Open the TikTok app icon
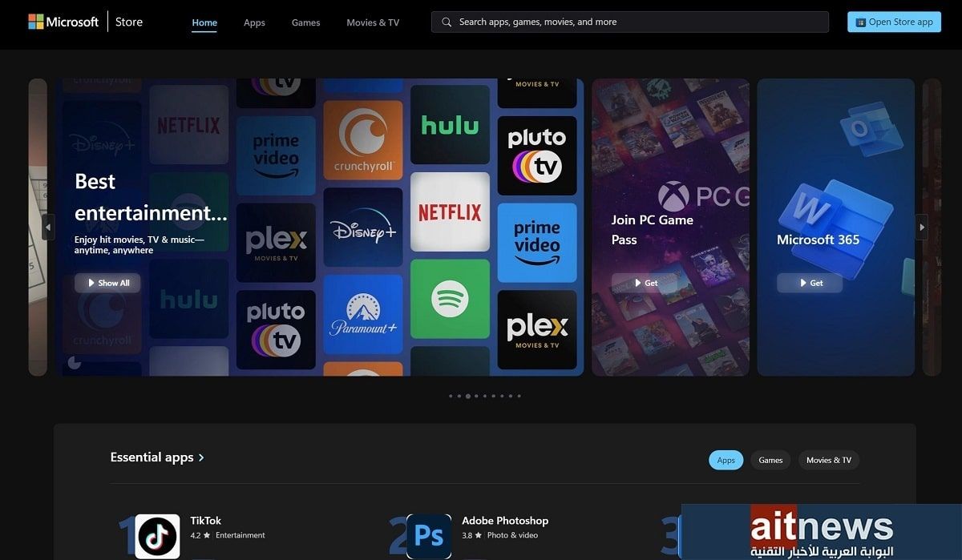Viewport: 962px width, 560px height. (157, 536)
